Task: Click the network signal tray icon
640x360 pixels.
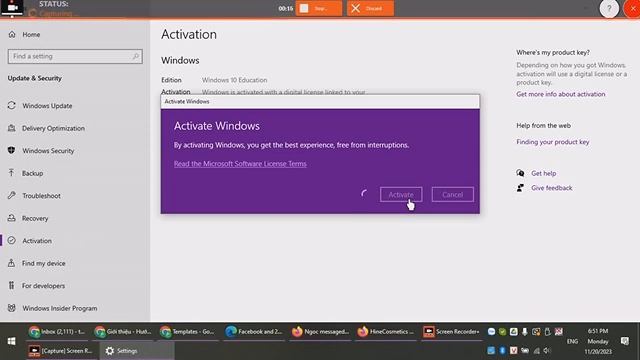Action: 536,351
